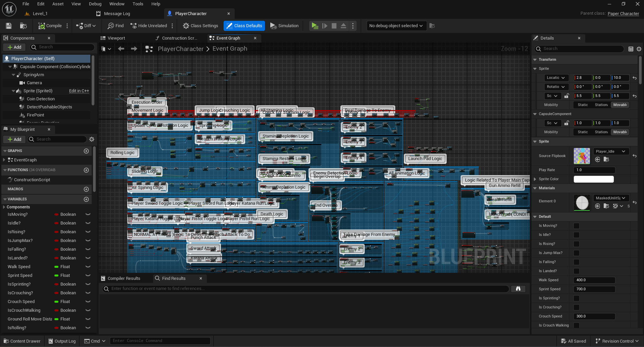Viewport: 644px width, 347px height.
Task: Click the add new graph plus icon
Action: click(x=86, y=151)
